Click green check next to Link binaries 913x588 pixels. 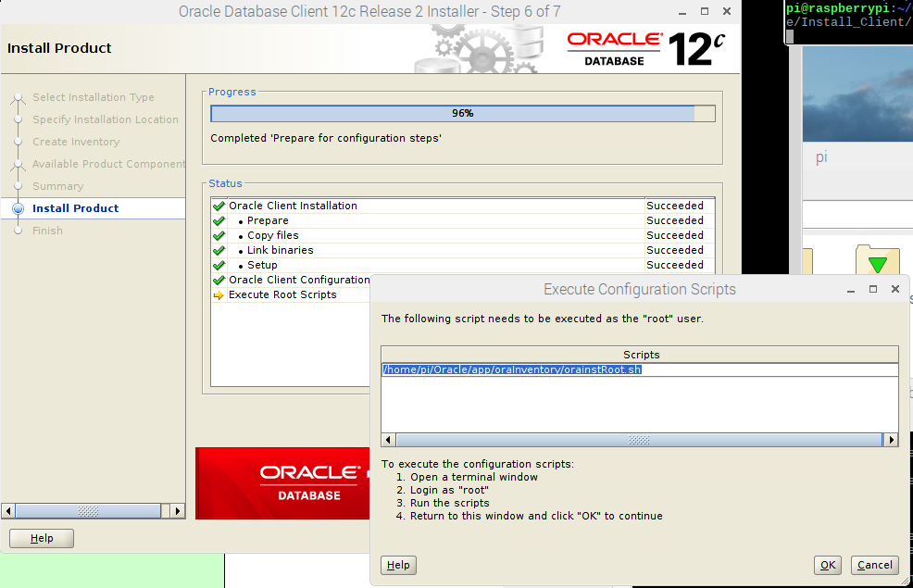(x=219, y=250)
